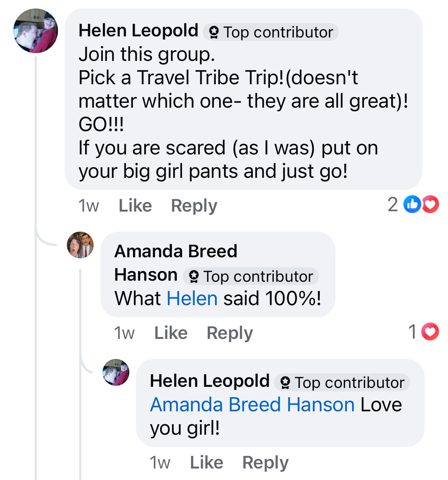Screen dimensions: 448x480
Task: Open Helen Leopold's reply profile picture
Action: point(116,372)
